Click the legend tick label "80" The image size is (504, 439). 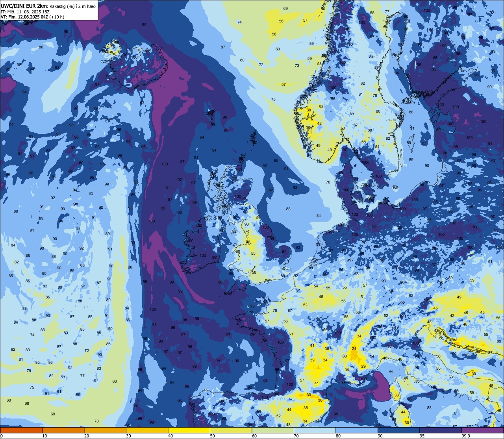[x=338, y=436]
